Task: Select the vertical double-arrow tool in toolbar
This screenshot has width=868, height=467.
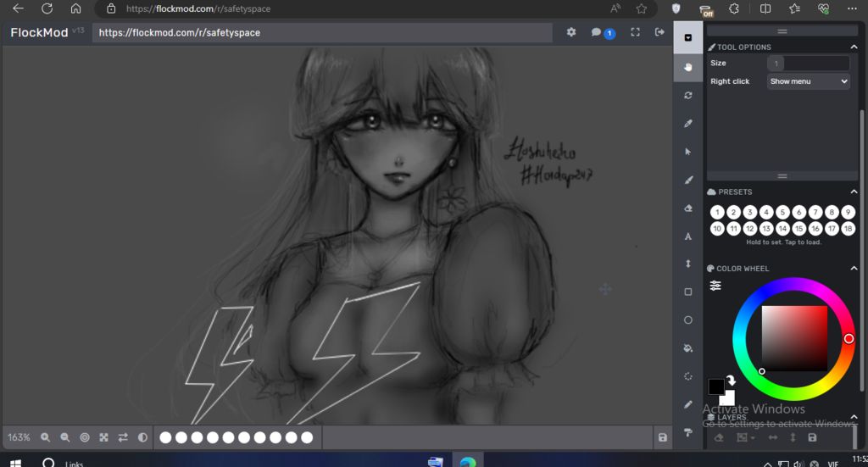Action: [x=688, y=264]
